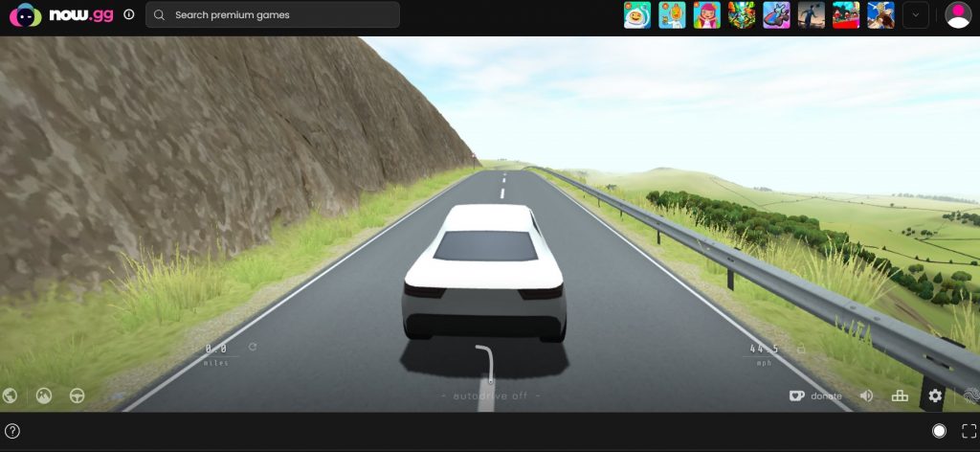Image resolution: width=980 pixels, height=452 pixels.
Task: Mute the game sound speaker
Action: coord(866,395)
